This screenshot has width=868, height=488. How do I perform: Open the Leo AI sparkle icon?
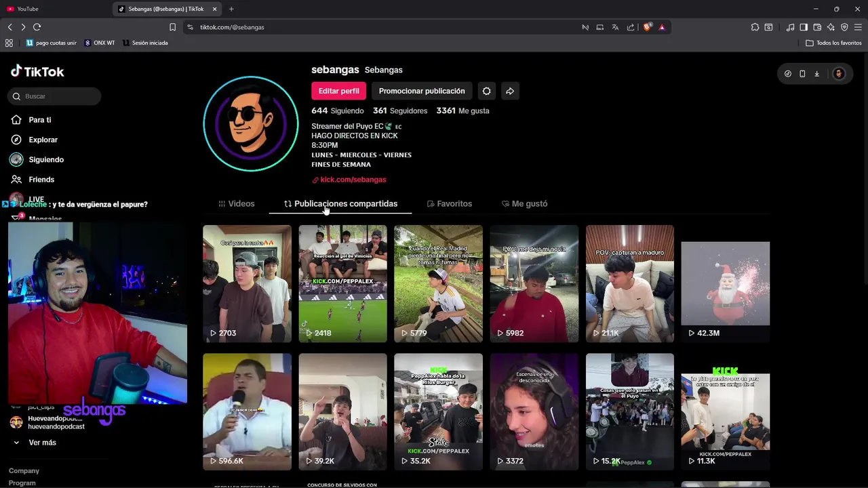tap(831, 27)
